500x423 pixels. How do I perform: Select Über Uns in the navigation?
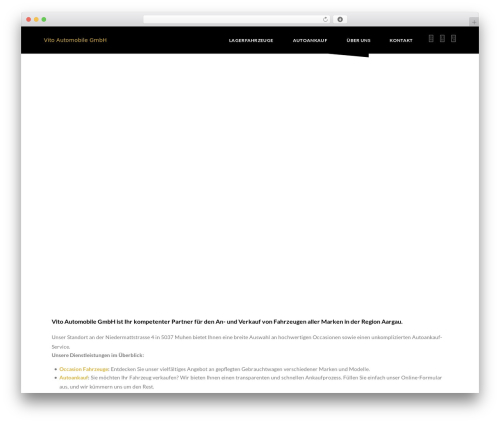pos(358,40)
